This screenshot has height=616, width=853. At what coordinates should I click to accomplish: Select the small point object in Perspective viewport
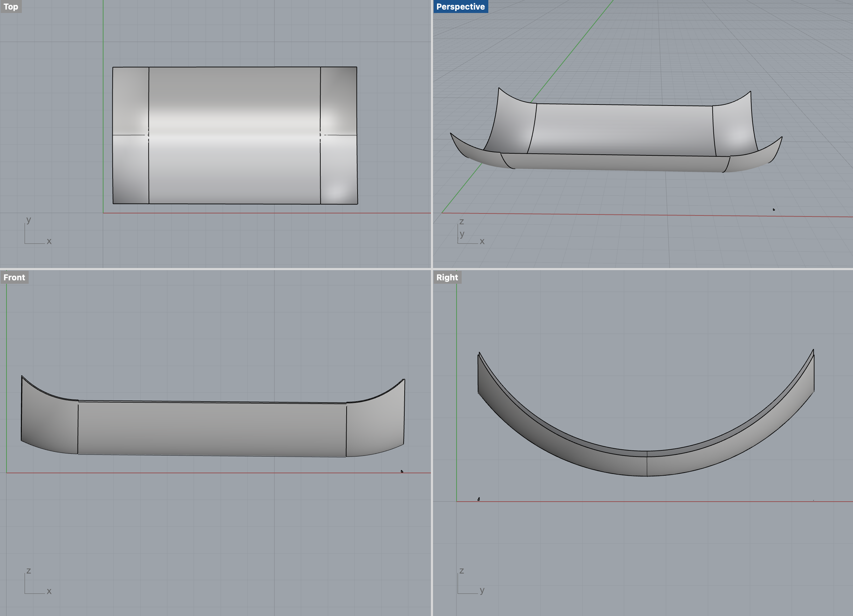[774, 209]
